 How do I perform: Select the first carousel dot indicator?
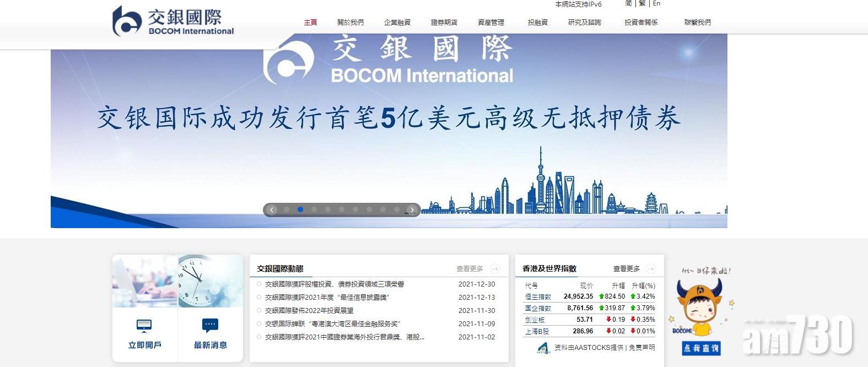coord(287,209)
